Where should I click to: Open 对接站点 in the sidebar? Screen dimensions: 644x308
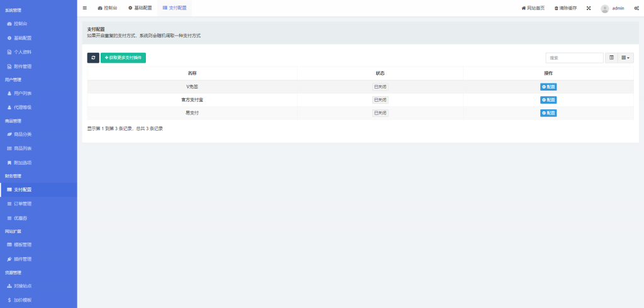click(38, 286)
